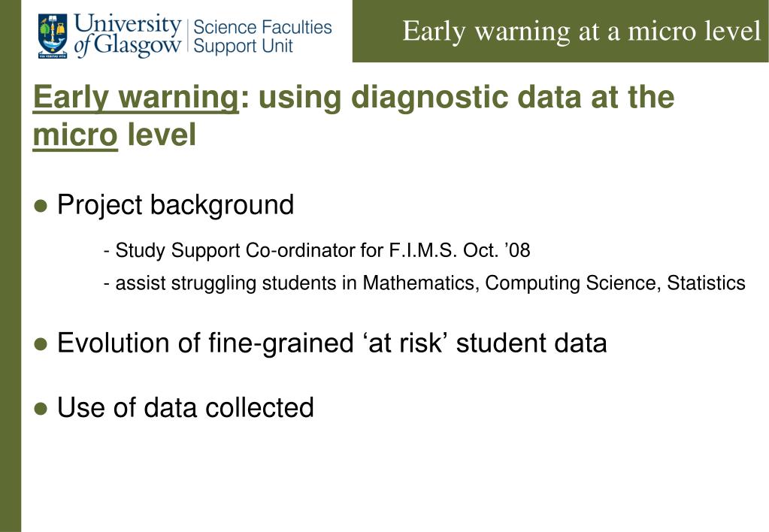The width and height of the screenshot is (769, 532).
Task: Click the University of Glasgow wordmark
Action: pyautogui.click(x=128, y=35)
